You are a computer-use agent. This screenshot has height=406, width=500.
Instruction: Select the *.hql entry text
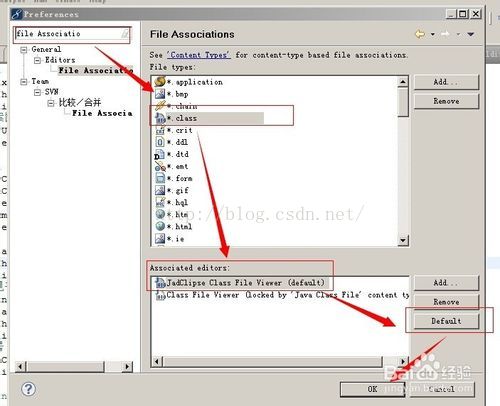(177, 202)
